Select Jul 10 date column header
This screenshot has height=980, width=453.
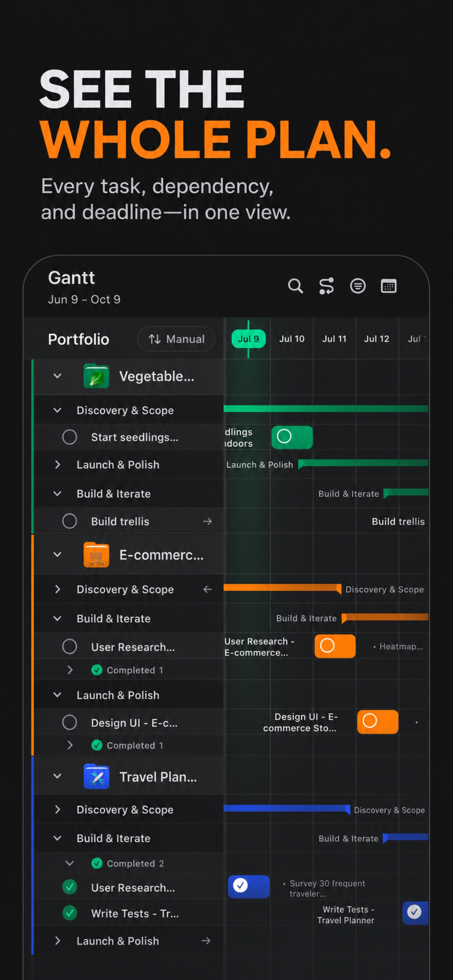292,339
